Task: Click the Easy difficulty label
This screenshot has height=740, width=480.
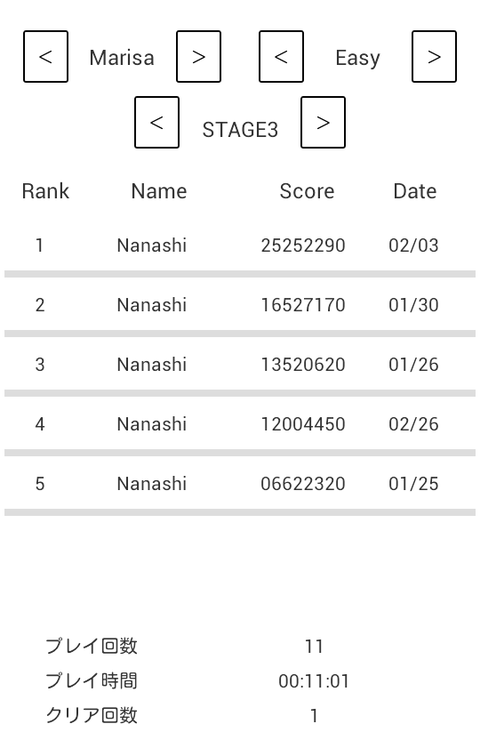Action: [x=358, y=59]
